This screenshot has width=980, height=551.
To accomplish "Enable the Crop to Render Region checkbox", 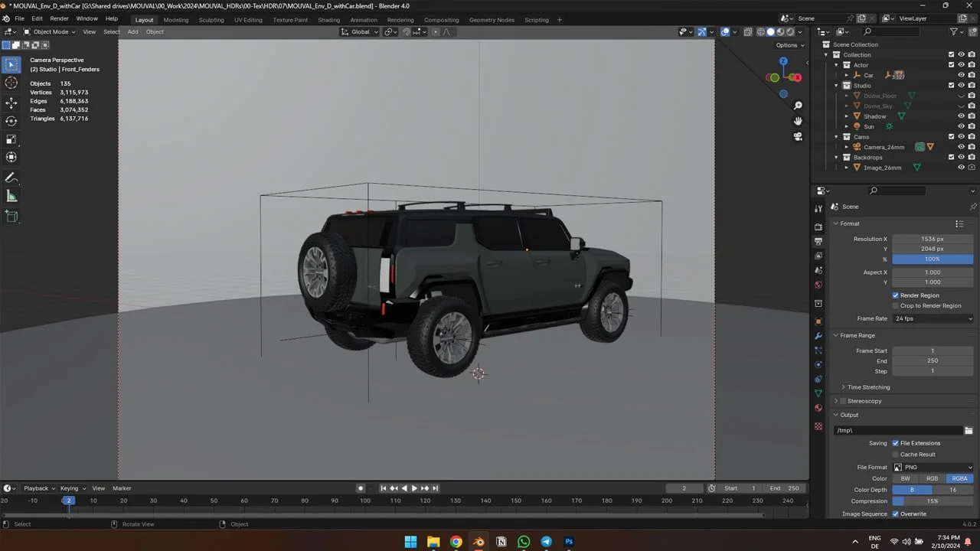I will pyautogui.click(x=895, y=305).
